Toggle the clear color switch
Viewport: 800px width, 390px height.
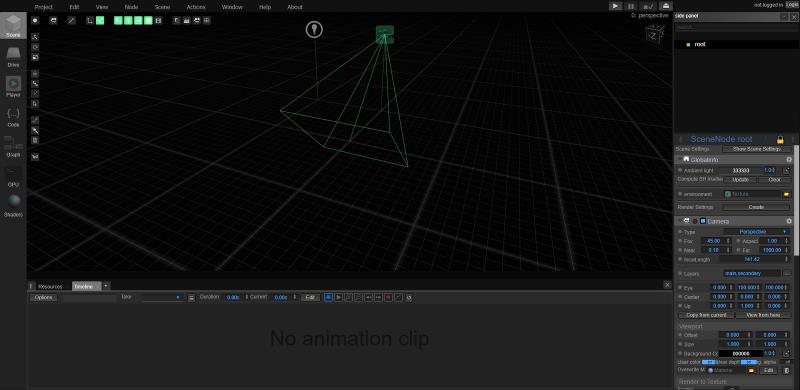[708, 362]
